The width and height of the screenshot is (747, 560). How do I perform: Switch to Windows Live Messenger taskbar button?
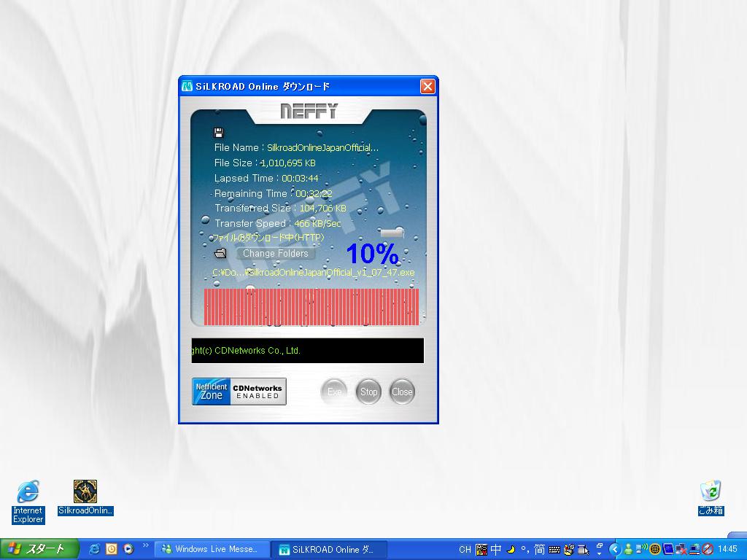point(212,549)
